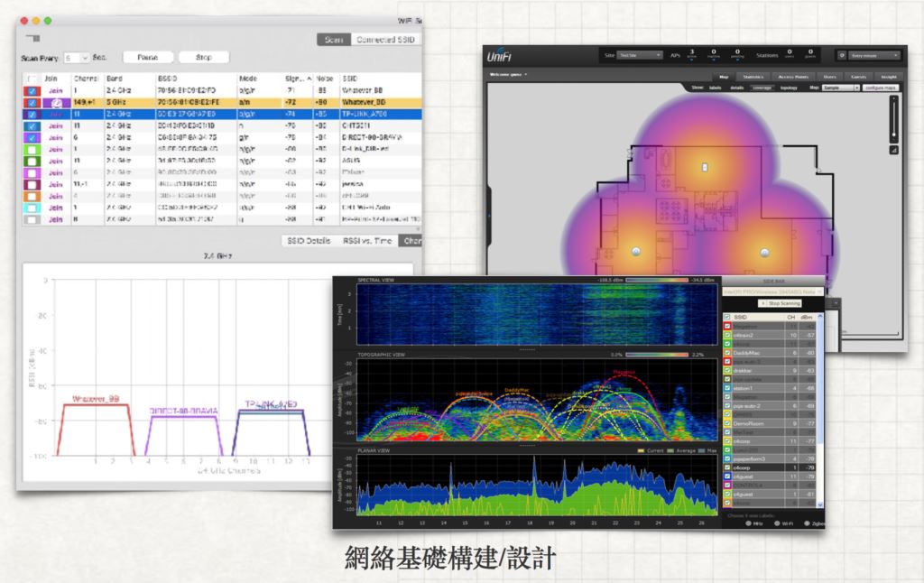Open the Scan Every interval dropdown
The width and height of the screenshot is (924, 583).
[x=76, y=57]
